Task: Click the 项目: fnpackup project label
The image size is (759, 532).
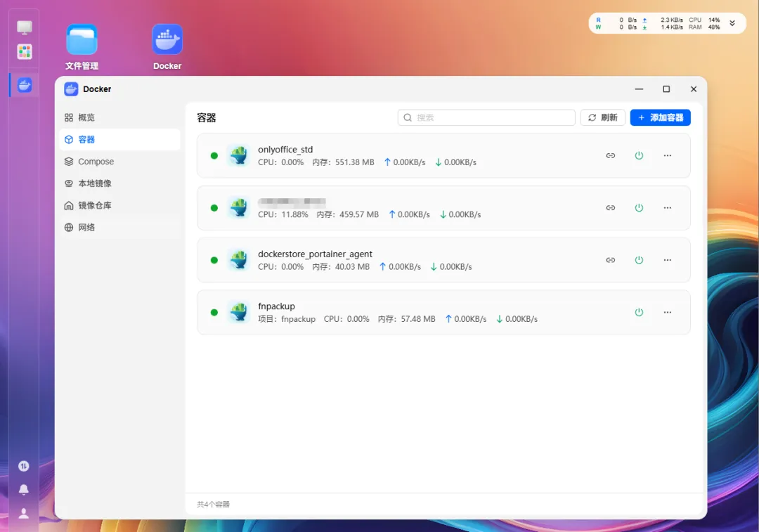Action: pos(287,319)
